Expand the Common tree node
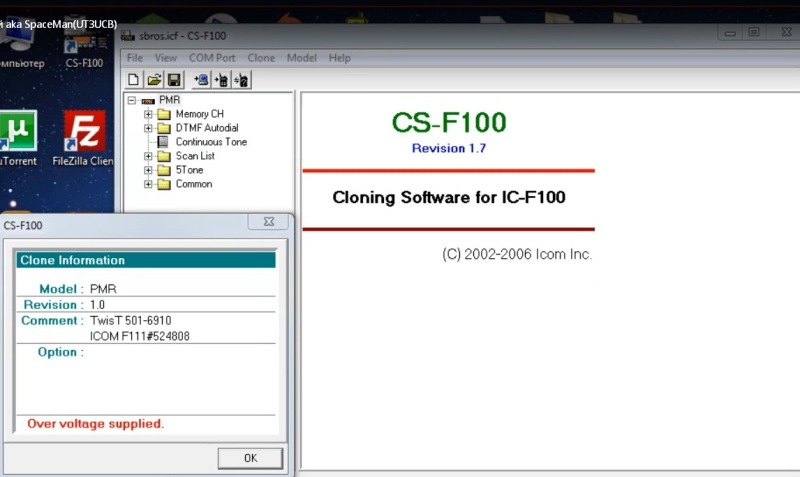 click(x=148, y=184)
